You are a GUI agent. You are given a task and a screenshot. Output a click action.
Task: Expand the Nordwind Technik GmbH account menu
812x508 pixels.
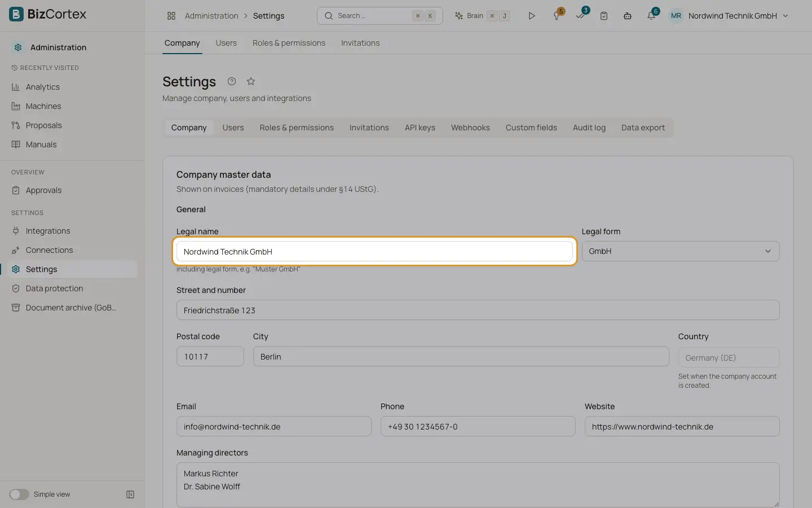[730, 16]
